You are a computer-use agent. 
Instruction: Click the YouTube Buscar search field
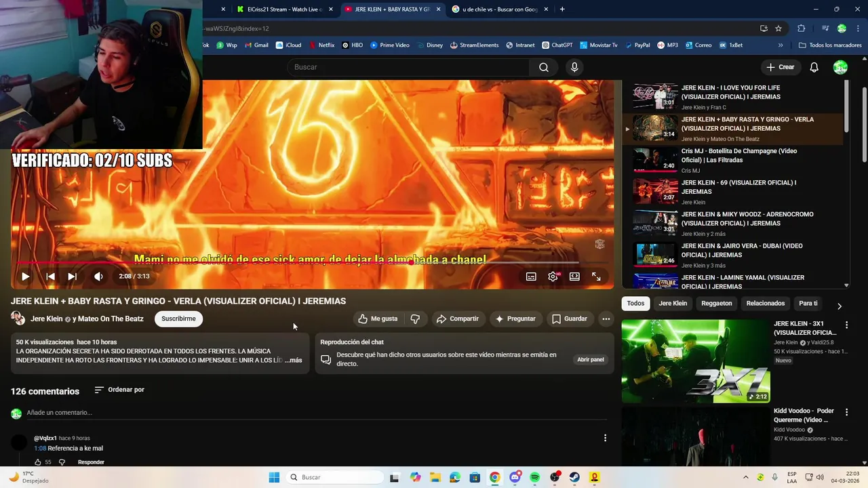tap(408, 67)
